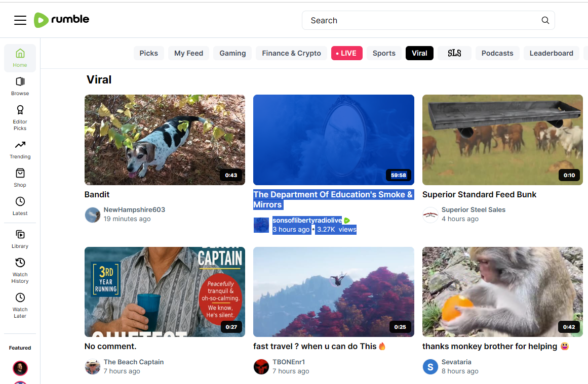588x384 pixels.
Task: Select the LIVE category tab
Action: [x=346, y=53]
